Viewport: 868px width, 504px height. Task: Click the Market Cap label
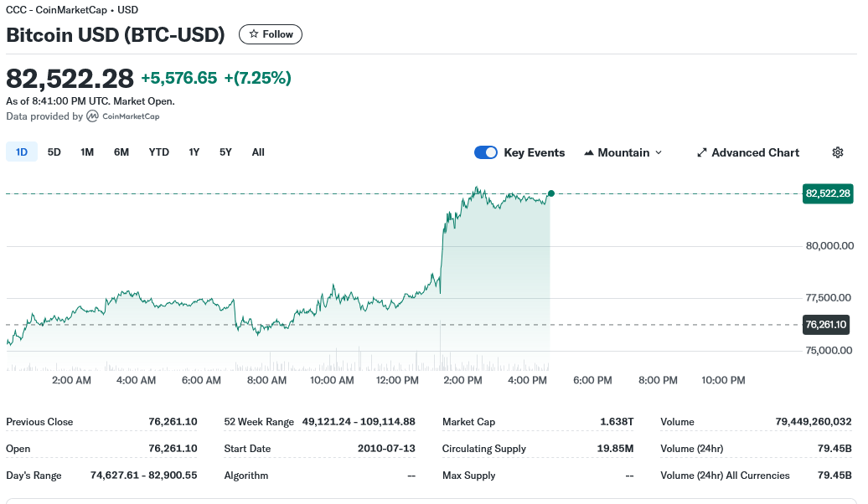(469, 422)
